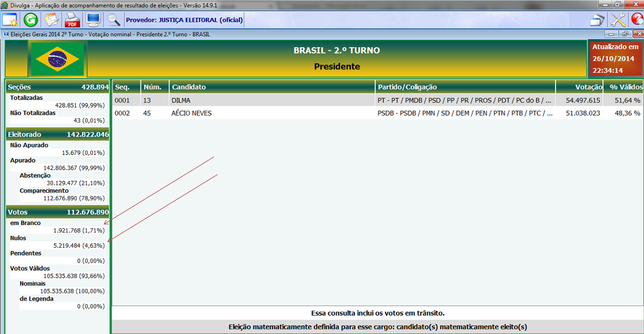Click the % Válidos column header
Screen dimensions: 644x334
(623, 87)
